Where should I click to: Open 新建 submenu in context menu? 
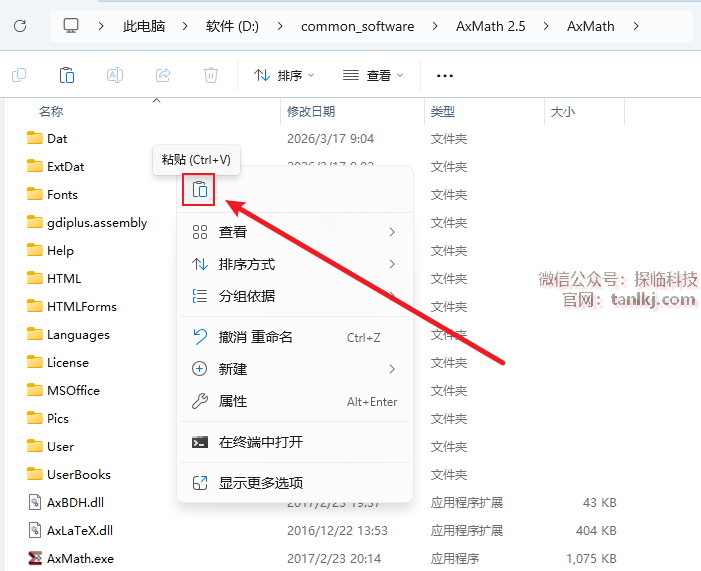click(x=295, y=369)
